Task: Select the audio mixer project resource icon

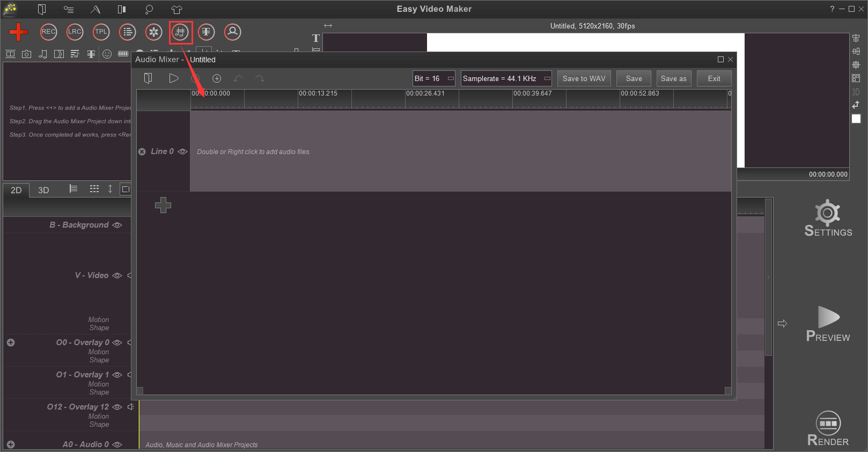Action: pos(75,54)
